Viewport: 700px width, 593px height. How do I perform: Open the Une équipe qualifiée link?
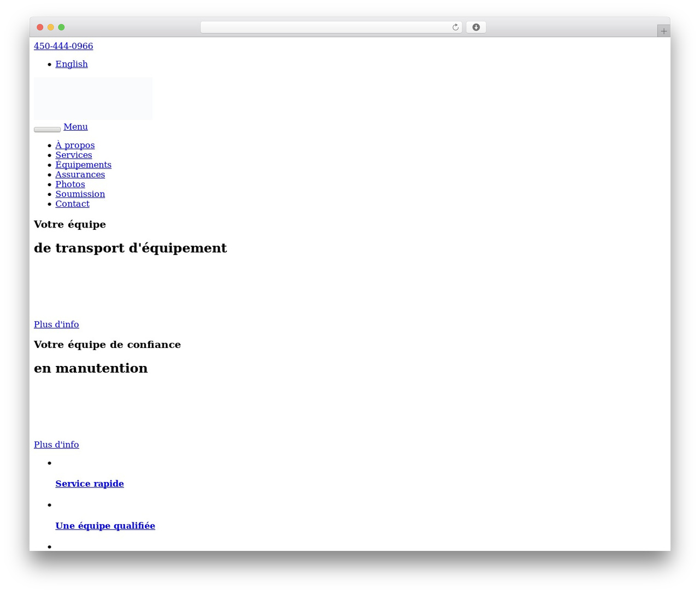105,526
